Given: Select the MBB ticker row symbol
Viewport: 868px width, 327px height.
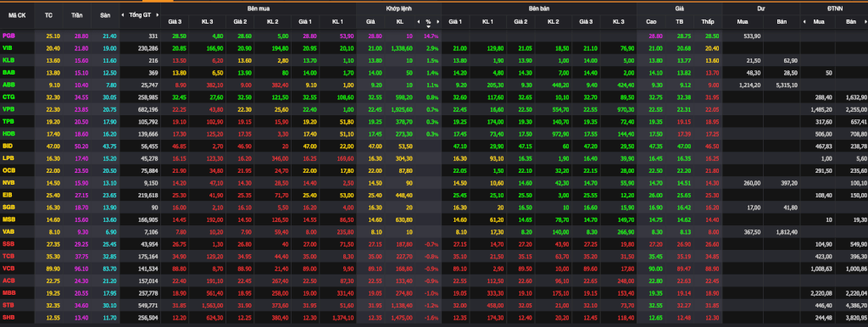Looking at the screenshot, I should click(x=8, y=292).
